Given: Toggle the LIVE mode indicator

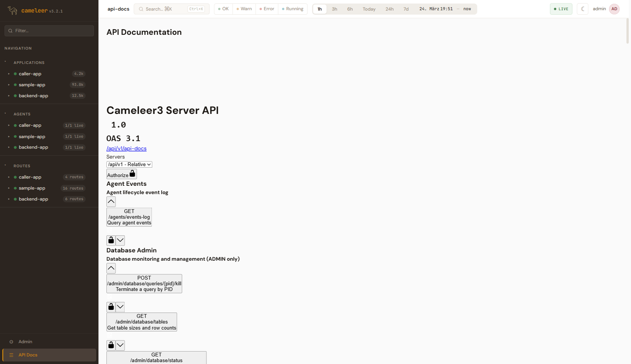Looking at the screenshot, I should click(561, 9).
